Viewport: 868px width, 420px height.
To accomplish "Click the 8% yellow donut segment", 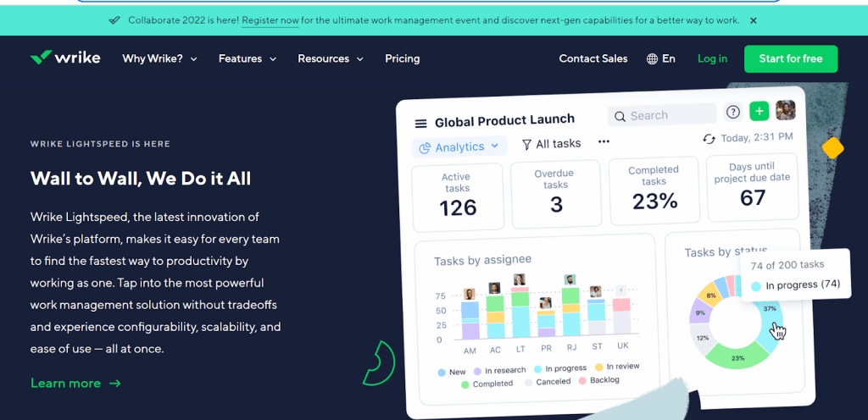I will click(x=711, y=295).
